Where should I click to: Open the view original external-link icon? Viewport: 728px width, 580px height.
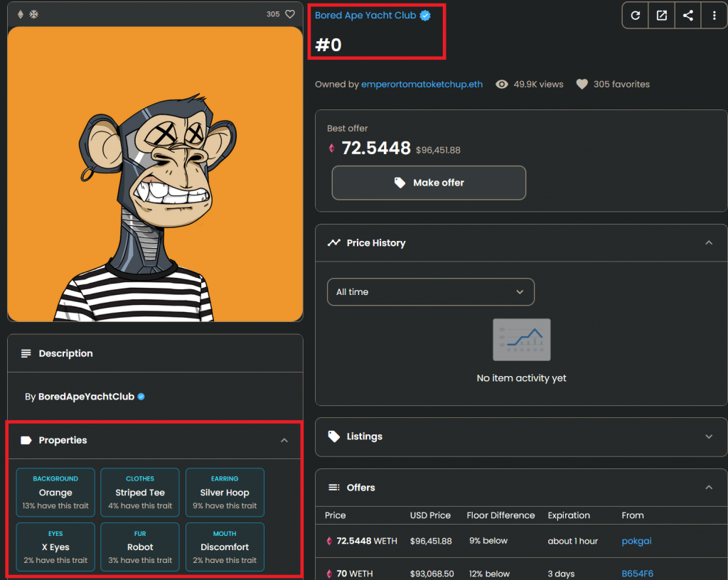tap(662, 16)
